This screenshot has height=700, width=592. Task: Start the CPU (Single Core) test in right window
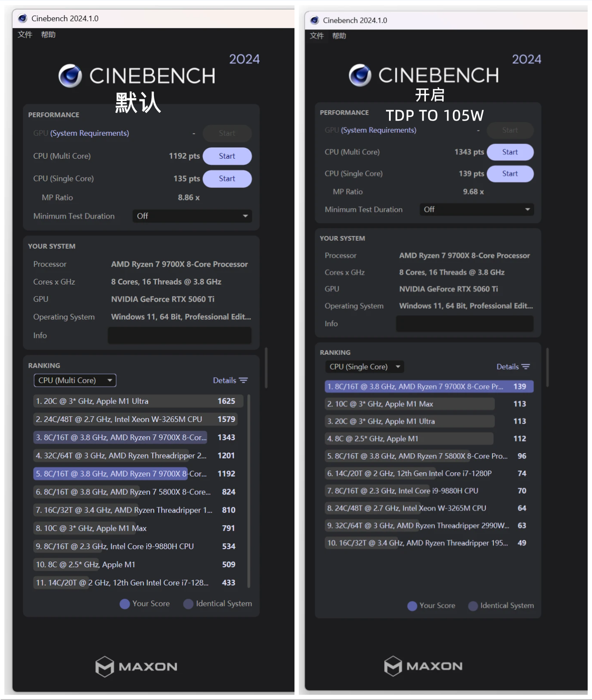tap(510, 173)
